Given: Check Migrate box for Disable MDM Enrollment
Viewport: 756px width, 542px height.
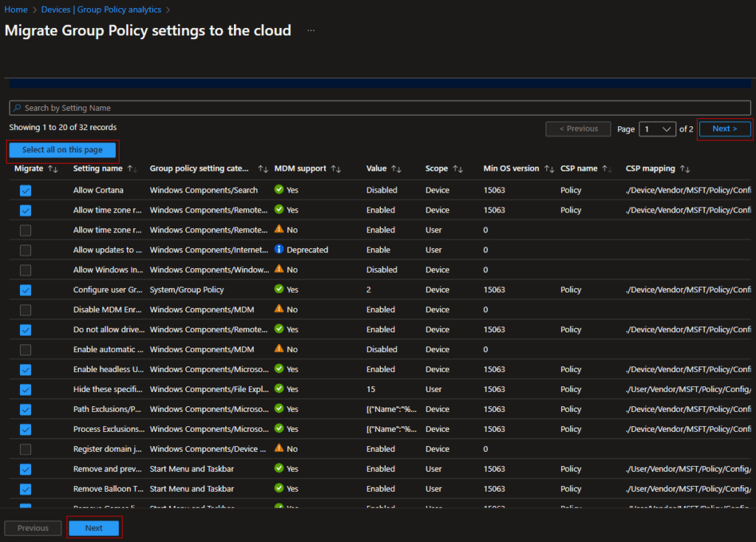Looking at the screenshot, I should (x=26, y=310).
